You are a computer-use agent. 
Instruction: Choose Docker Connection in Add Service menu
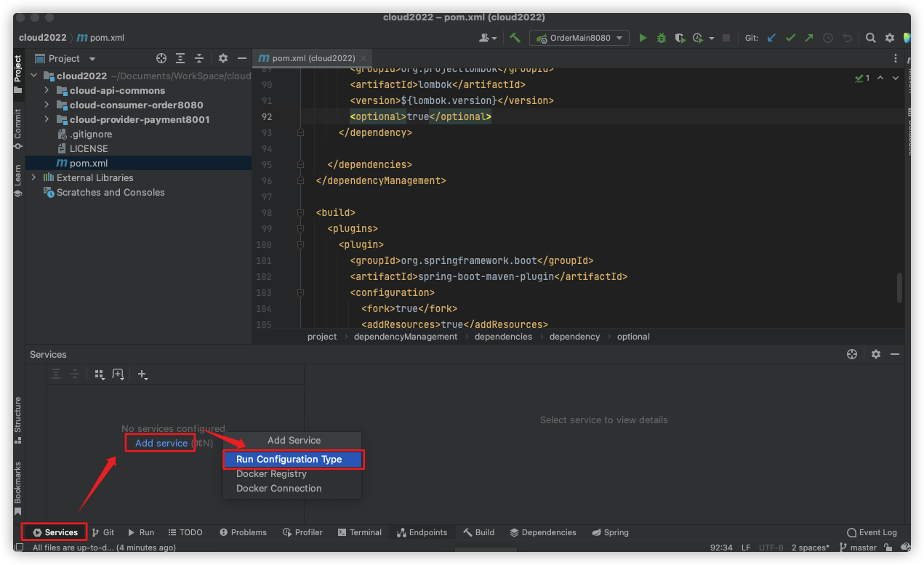click(x=292, y=489)
